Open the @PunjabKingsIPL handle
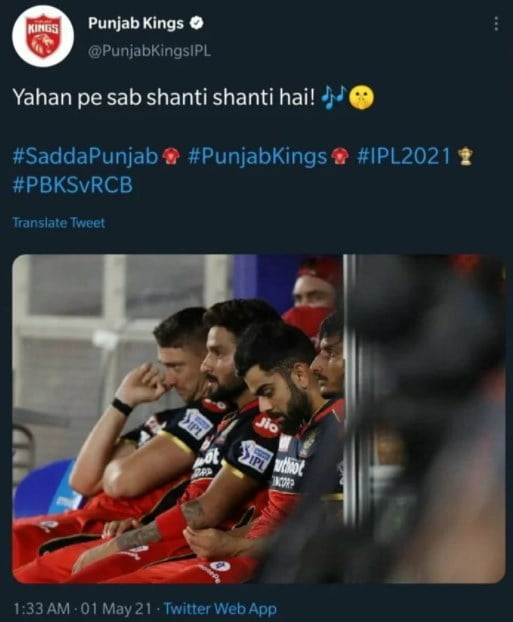This screenshot has height=622, width=513. click(x=149, y=51)
